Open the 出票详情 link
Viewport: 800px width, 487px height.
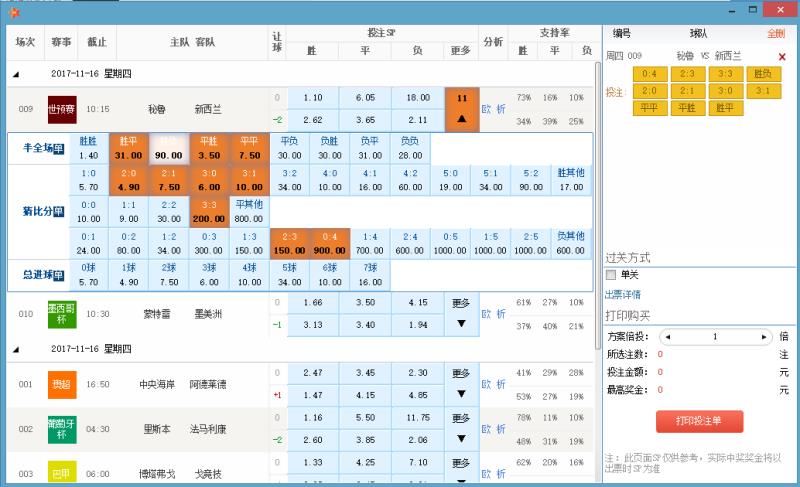coord(623,295)
